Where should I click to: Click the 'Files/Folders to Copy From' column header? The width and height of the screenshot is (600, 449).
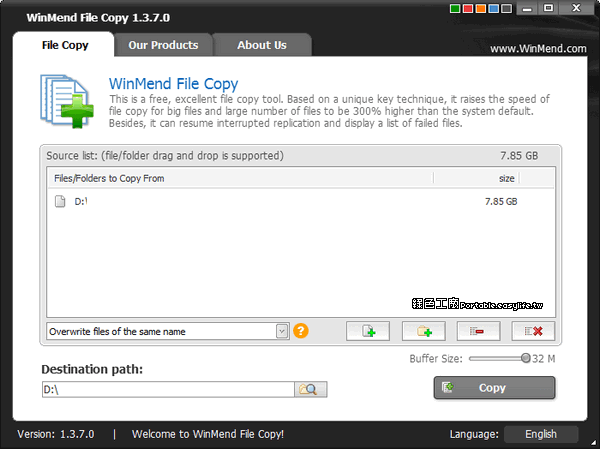point(241,178)
